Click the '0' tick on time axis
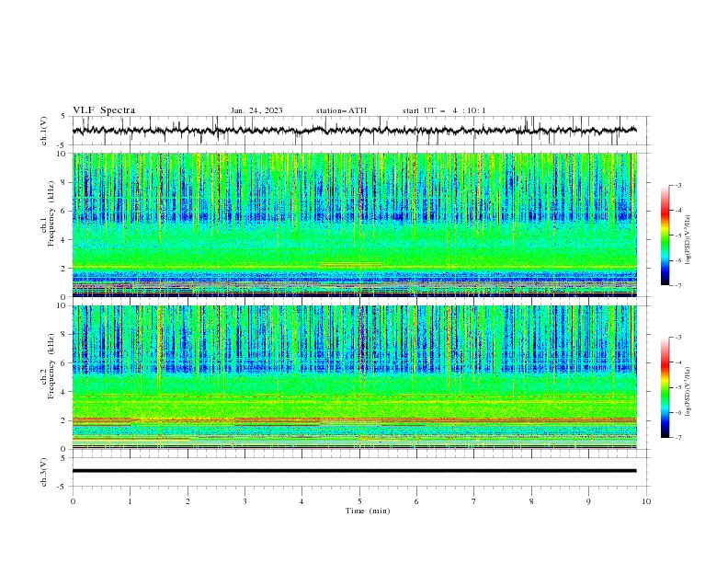728x563 pixels. (73, 501)
